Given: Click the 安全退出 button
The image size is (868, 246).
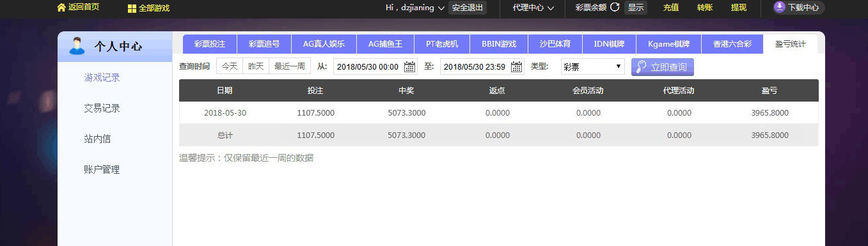Looking at the screenshot, I should coord(467,8).
